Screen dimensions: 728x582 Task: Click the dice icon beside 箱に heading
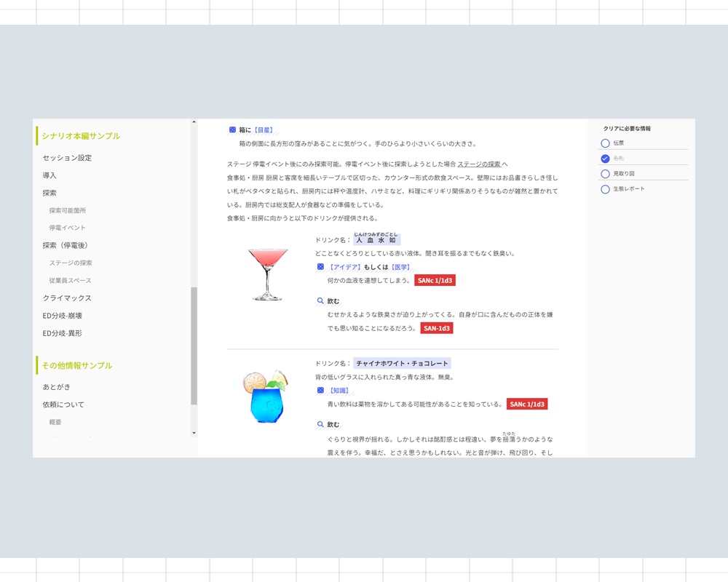coord(233,129)
